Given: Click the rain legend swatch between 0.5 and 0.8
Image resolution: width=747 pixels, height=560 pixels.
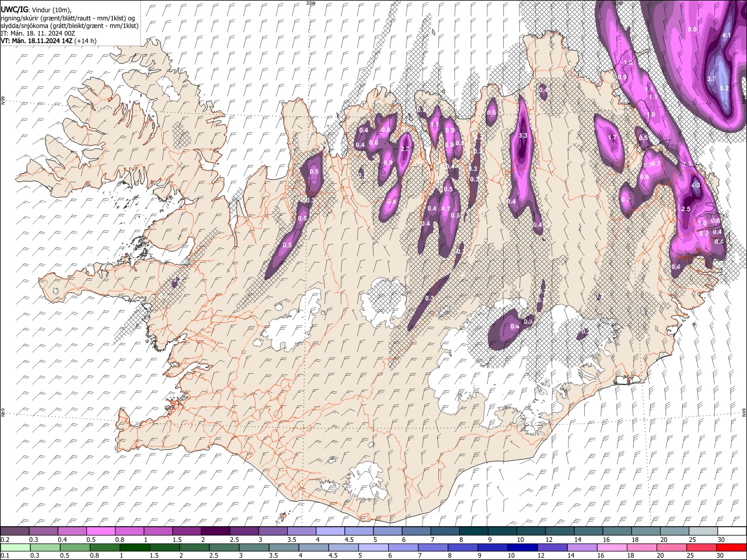Looking at the screenshot, I should [x=75, y=547].
